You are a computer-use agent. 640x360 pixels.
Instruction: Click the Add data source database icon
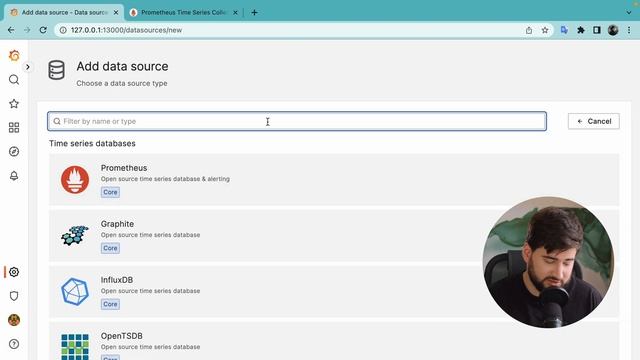[56, 70]
